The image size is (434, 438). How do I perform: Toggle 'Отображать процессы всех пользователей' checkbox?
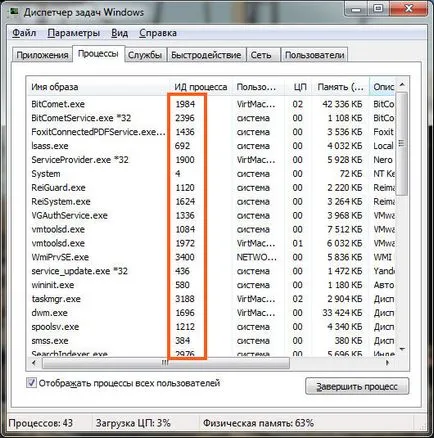coord(31,383)
